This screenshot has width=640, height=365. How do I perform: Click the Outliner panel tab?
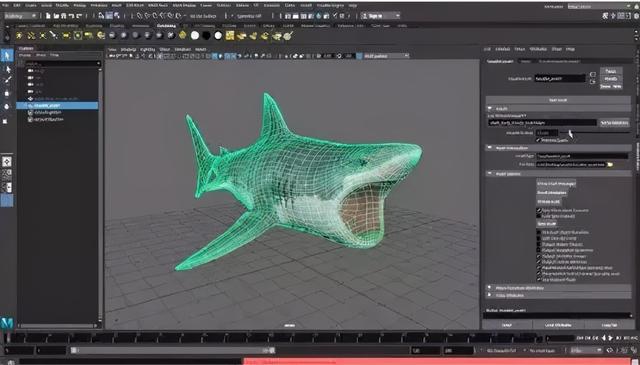coord(26,49)
